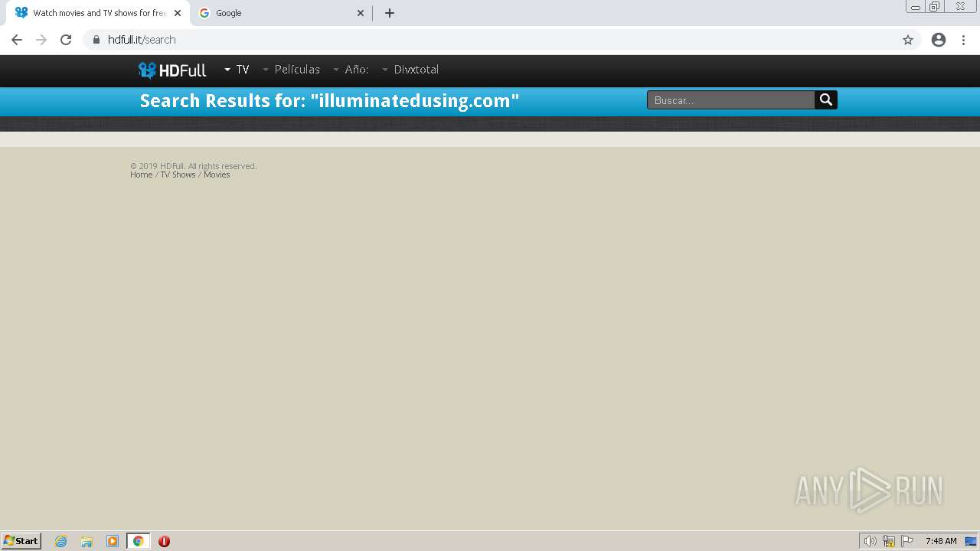The image size is (980, 551).
Task: Click the '© 2019 HDFull. All rights reserved.' text
Action: pyautogui.click(x=194, y=166)
